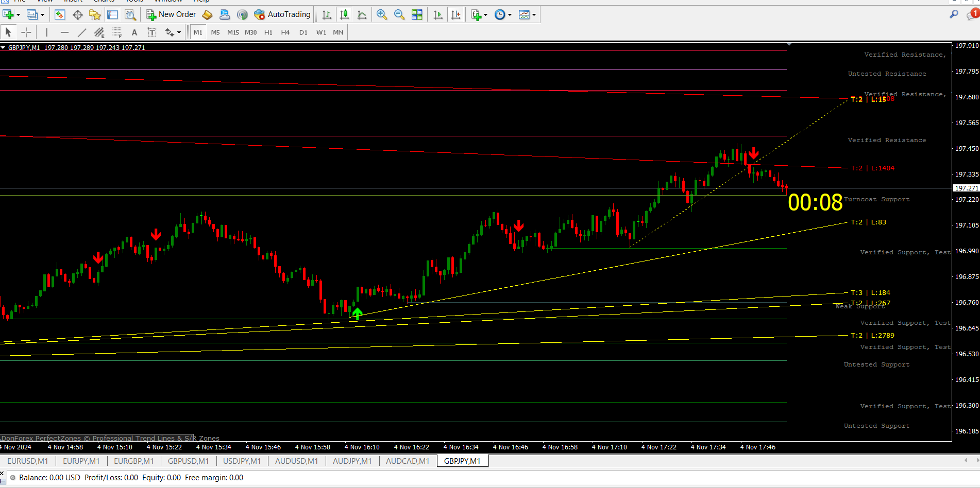Select the H4 timeframe

pos(285,32)
